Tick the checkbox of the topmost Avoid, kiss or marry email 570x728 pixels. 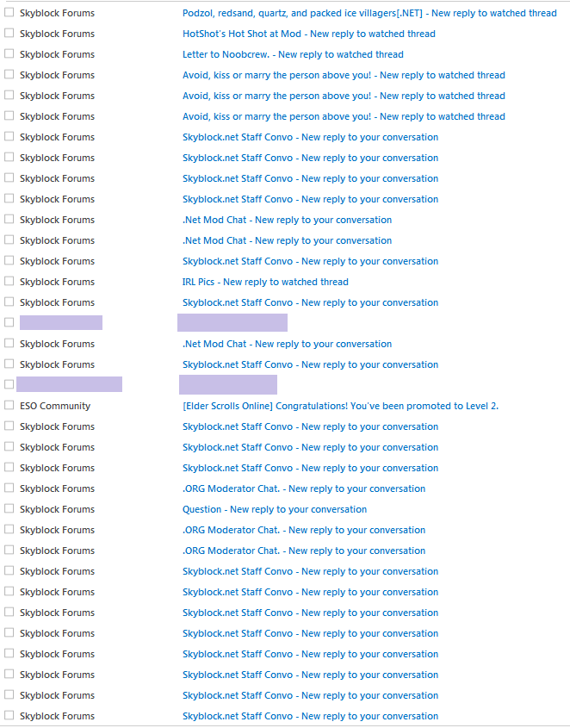(9, 74)
